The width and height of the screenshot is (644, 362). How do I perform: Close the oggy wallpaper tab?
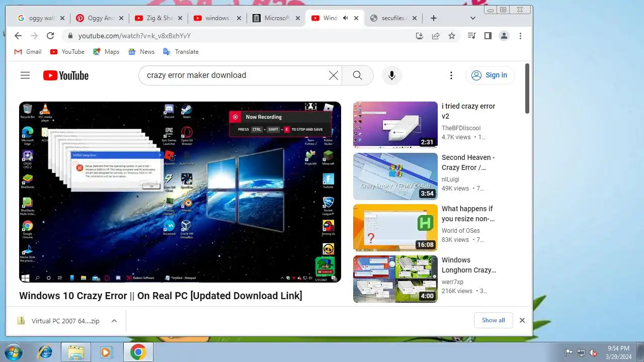click(62, 18)
